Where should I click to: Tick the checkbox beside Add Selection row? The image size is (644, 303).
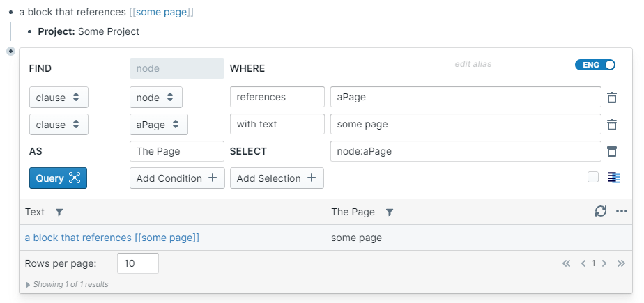coord(593,177)
